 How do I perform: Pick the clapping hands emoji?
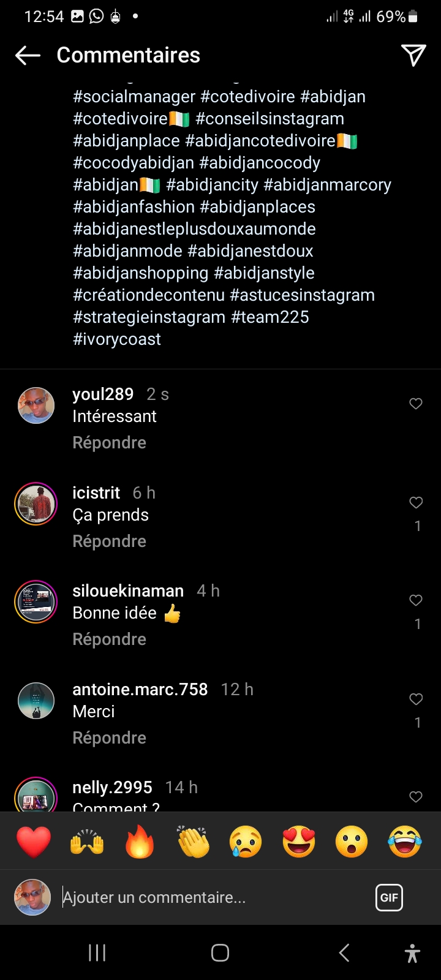(193, 842)
